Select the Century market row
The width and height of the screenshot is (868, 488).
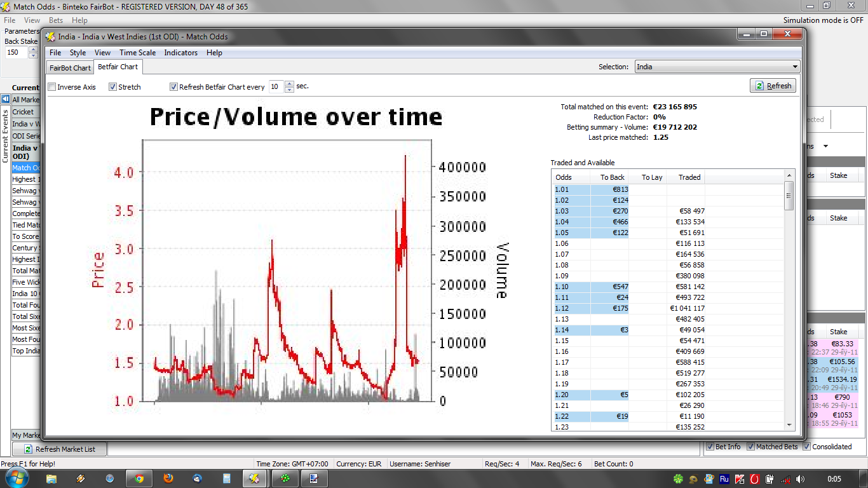point(25,248)
